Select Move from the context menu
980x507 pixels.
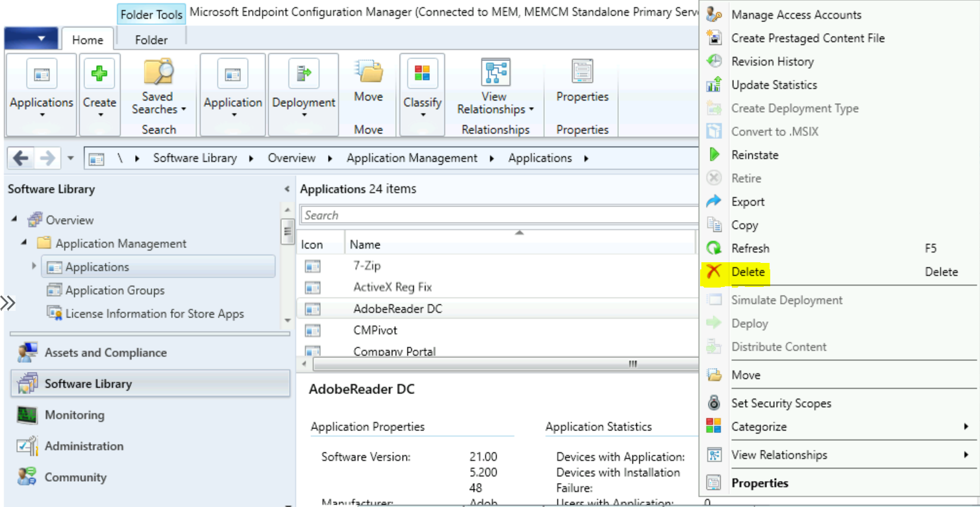click(x=746, y=375)
